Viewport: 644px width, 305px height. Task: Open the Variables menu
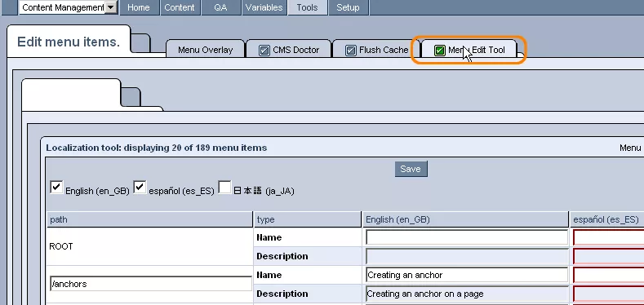pyautogui.click(x=264, y=7)
